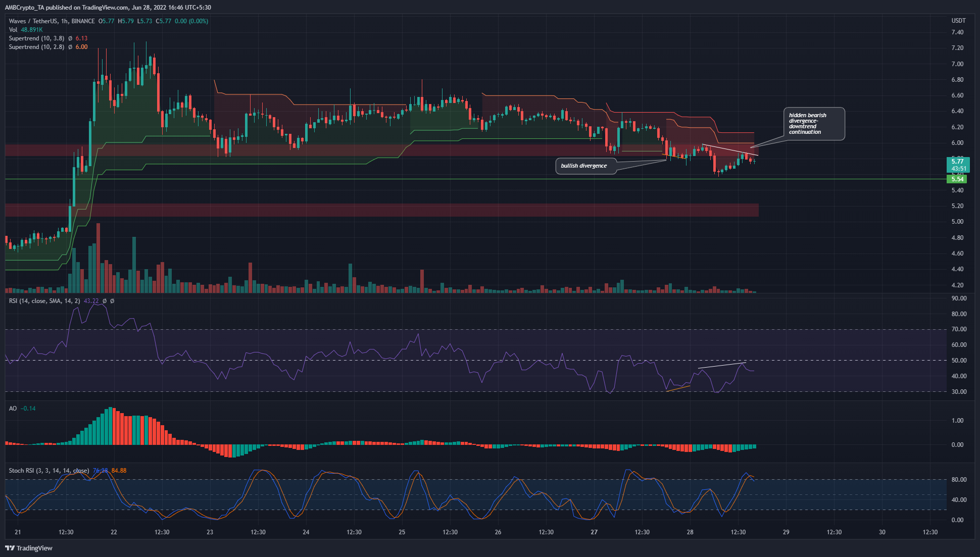
Task: Click the TradingView logo at bottom left
Action: pyautogui.click(x=29, y=548)
